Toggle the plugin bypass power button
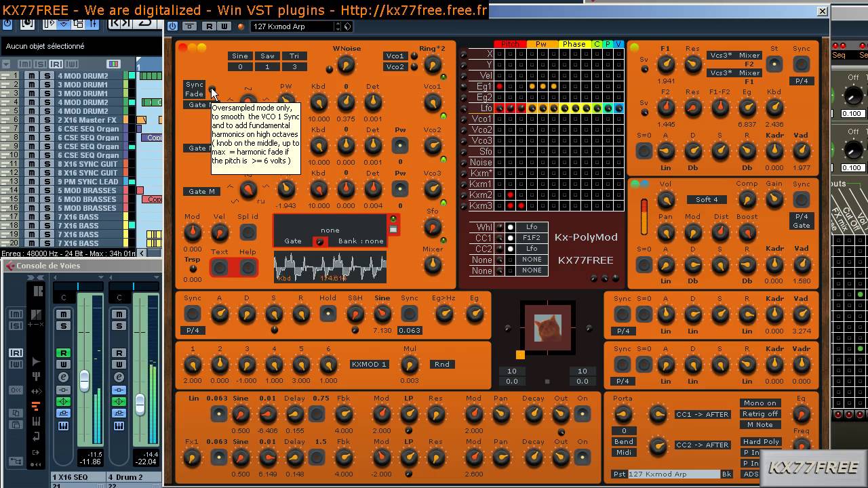Image resolution: width=868 pixels, height=488 pixels. [x=172, y=26]
